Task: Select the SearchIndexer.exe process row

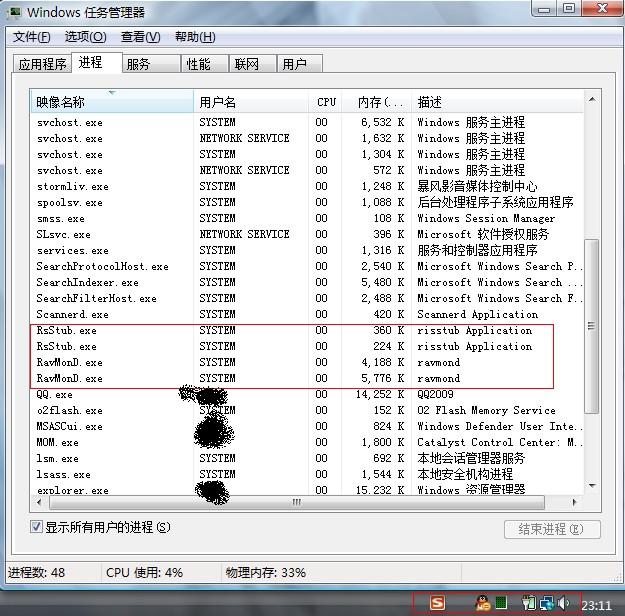Action: tap(307, 282)
